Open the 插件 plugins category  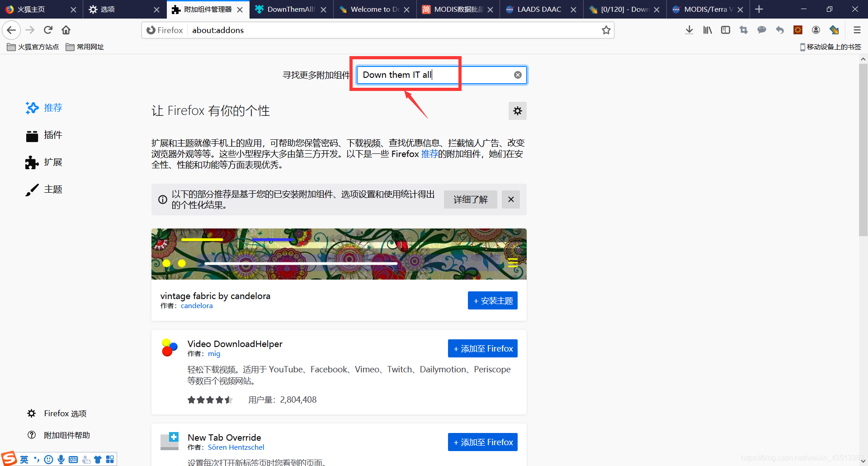pyautogui.click(x=44, y=135)
